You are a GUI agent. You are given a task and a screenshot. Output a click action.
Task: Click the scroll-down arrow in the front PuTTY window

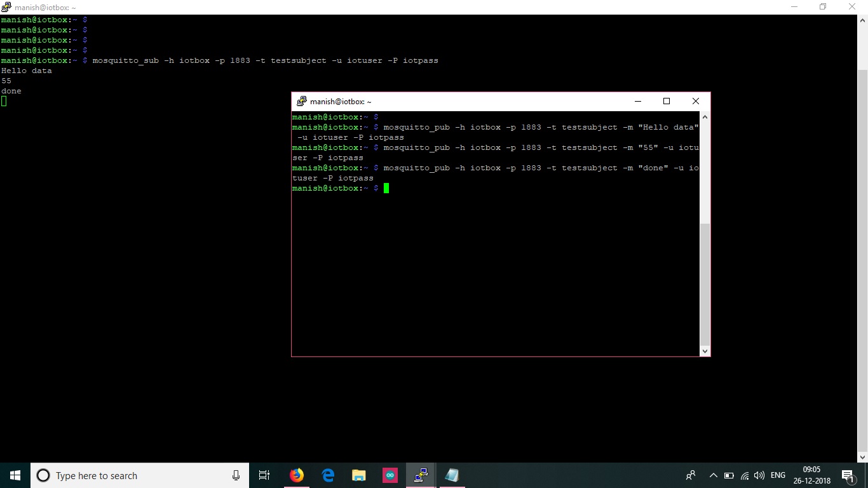pyautogui.click(x=705, y=351)
